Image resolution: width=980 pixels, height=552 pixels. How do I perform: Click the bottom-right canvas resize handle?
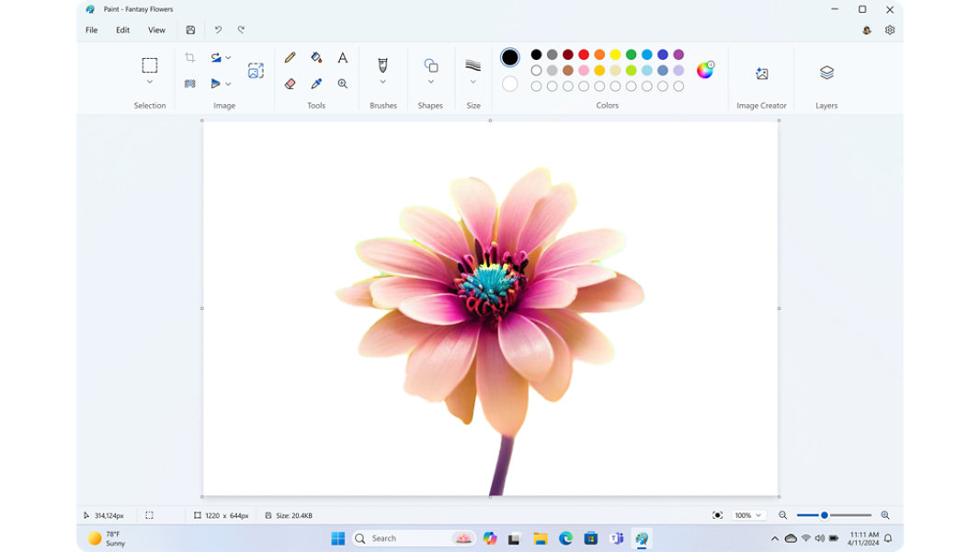tap(779, 497)
